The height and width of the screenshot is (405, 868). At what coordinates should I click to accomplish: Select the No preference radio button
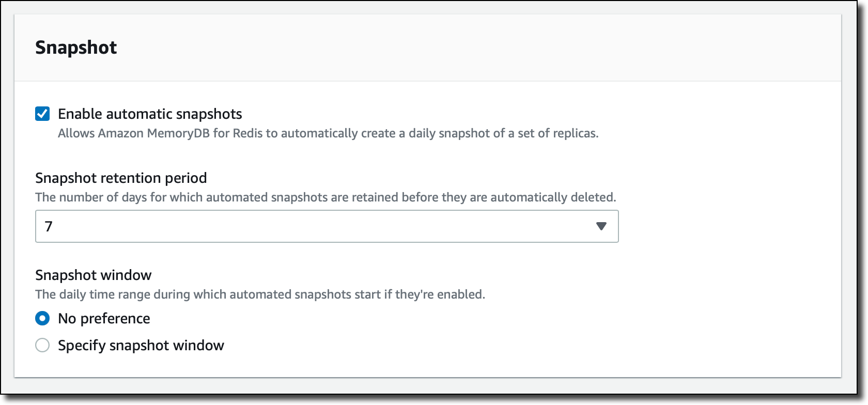point(42,318)
